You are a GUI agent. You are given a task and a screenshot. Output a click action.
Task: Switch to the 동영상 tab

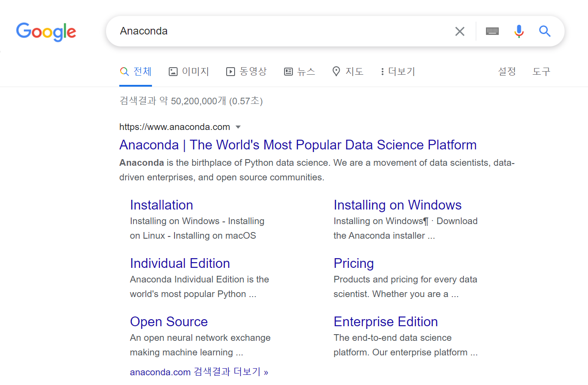coord(247,72)
